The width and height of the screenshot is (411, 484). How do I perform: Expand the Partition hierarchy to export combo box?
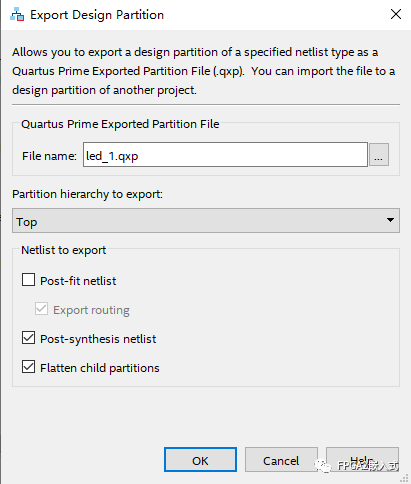click(x=206, y=221)
